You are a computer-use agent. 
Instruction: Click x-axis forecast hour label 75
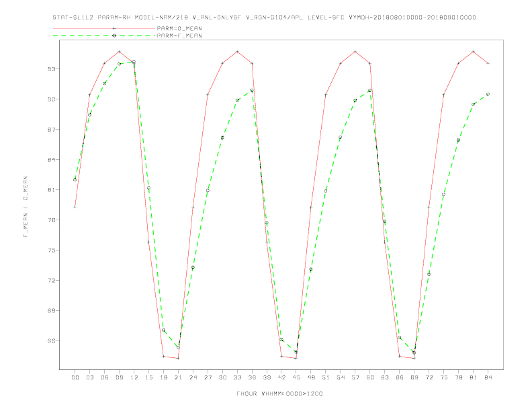(x=444, y=377)
